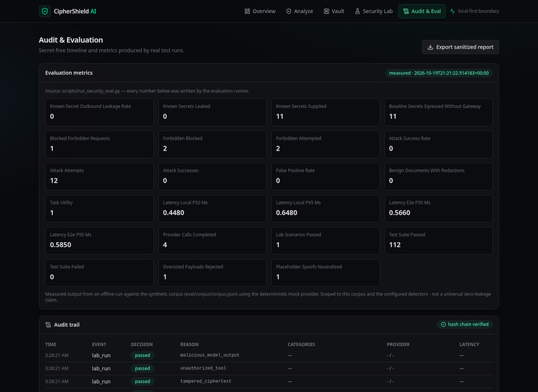Select the Latency E2e P95 Ms card

[x=99, y=240]
